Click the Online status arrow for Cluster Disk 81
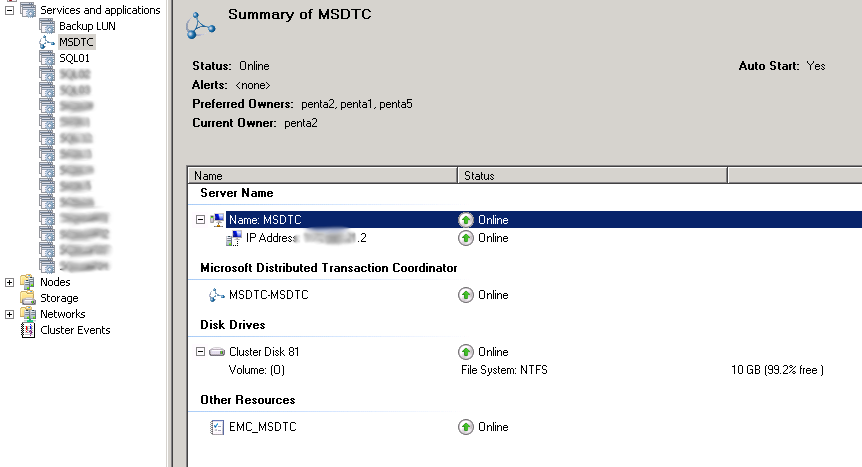The width and height of the screenshot is (862, 467). point(466,352)
